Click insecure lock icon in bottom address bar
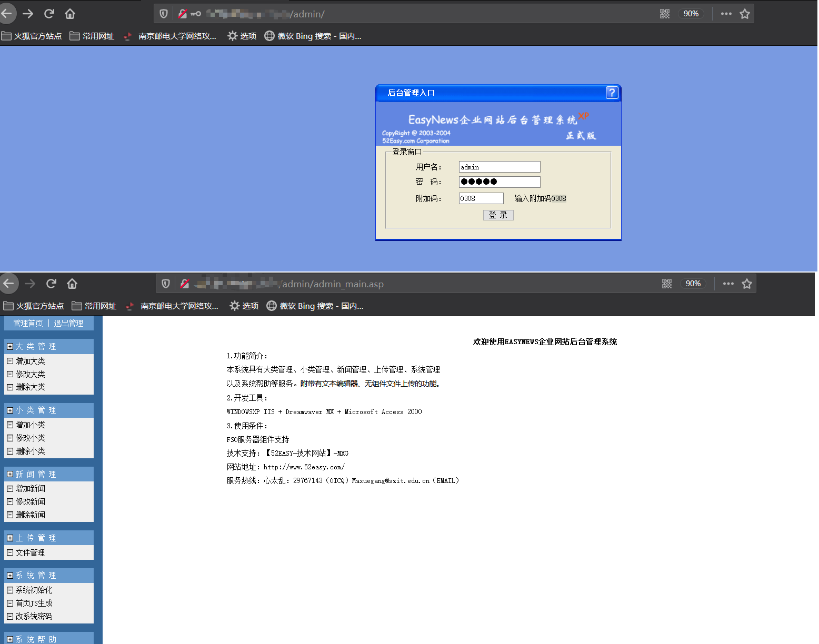 (x=184, y=284)
